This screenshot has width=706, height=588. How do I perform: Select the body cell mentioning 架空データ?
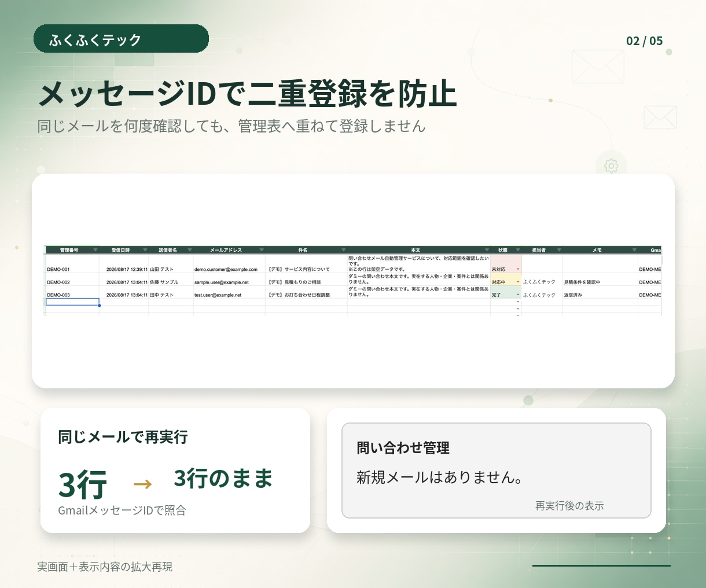tap(418, 264)
